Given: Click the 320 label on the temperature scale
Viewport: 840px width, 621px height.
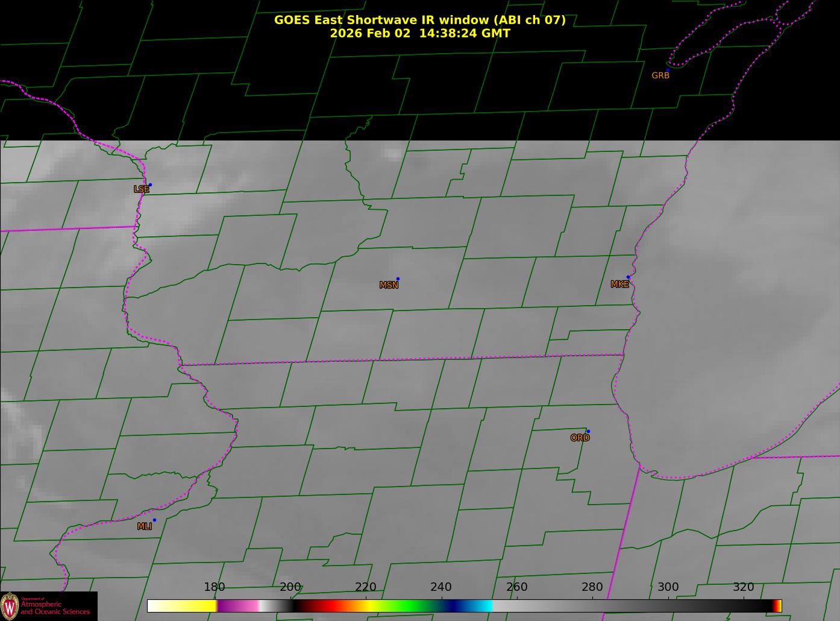Looking at the screenshot, I should click(744, 587).
